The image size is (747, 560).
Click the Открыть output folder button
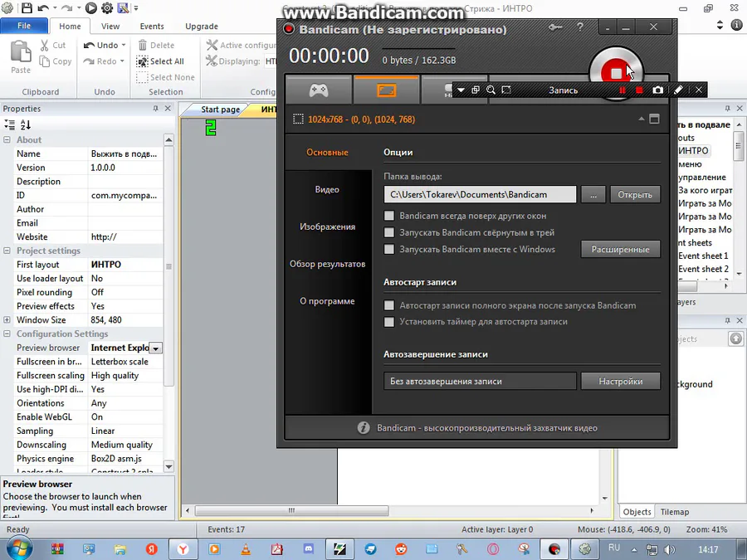(635, 194)
